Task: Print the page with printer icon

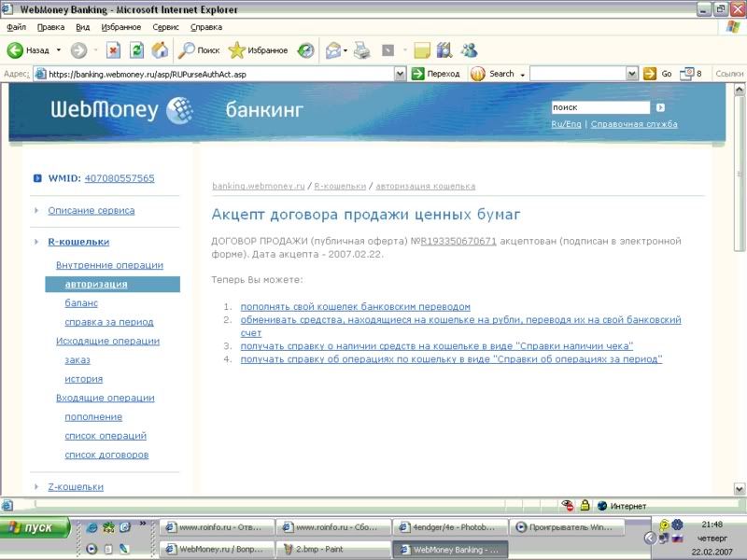Action: click(x=362, y=50)
